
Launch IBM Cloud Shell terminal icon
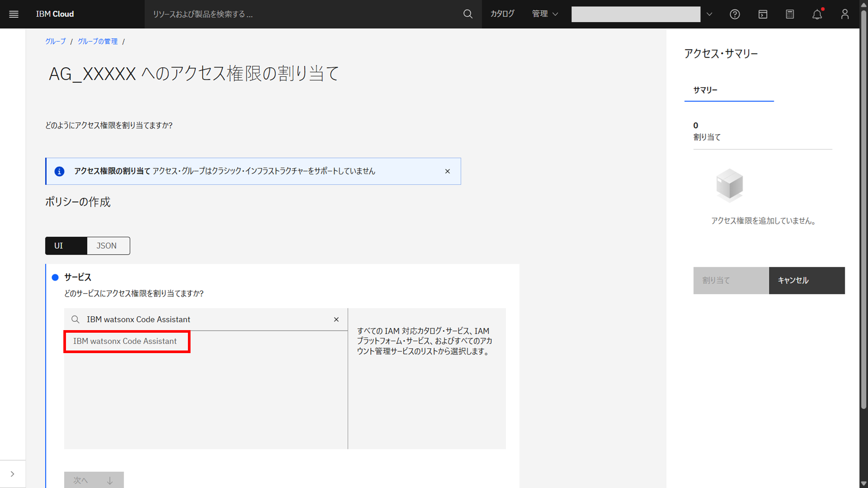click(x=763, y=14)
